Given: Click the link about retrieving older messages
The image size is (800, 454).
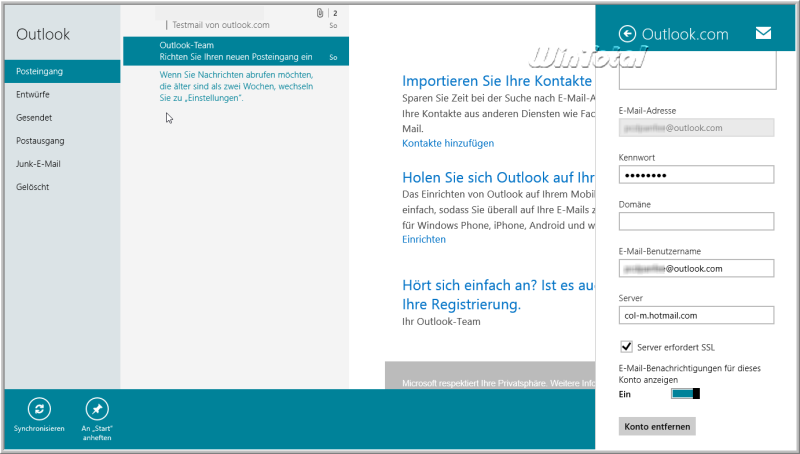Looking at the screenshot, I should pos(236,86).
